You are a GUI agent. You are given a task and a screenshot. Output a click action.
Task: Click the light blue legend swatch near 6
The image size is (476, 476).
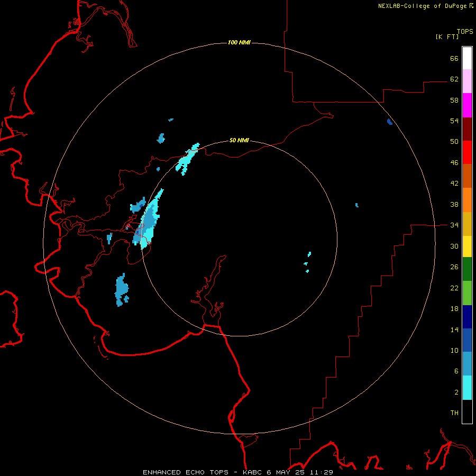467,364
